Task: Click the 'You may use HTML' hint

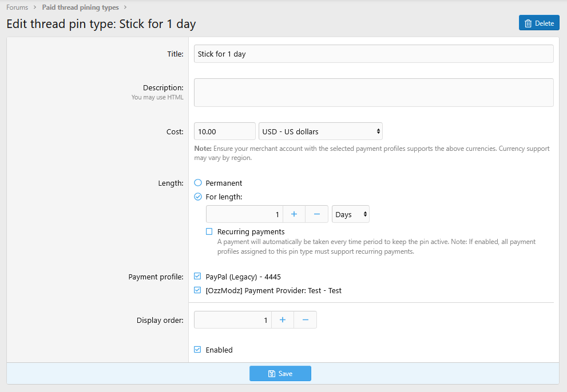Action: click(x=157, y=97)
